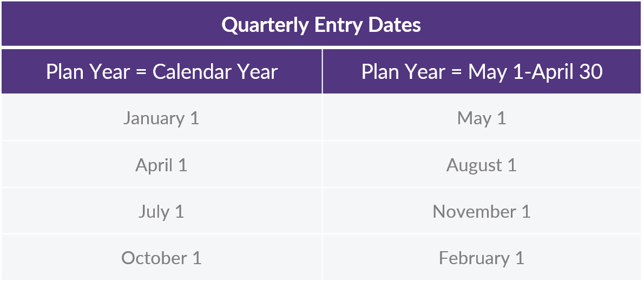Select the November 1 cell

[482, 212]
